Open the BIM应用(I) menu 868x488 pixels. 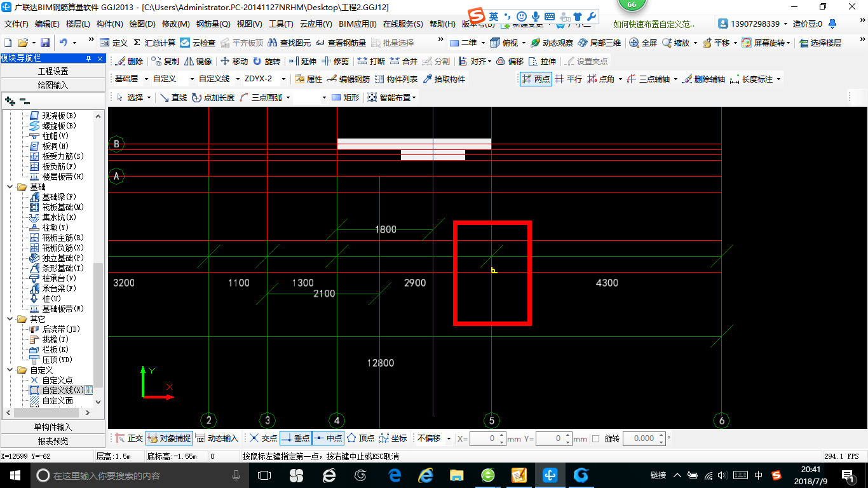tap(358, 24)
